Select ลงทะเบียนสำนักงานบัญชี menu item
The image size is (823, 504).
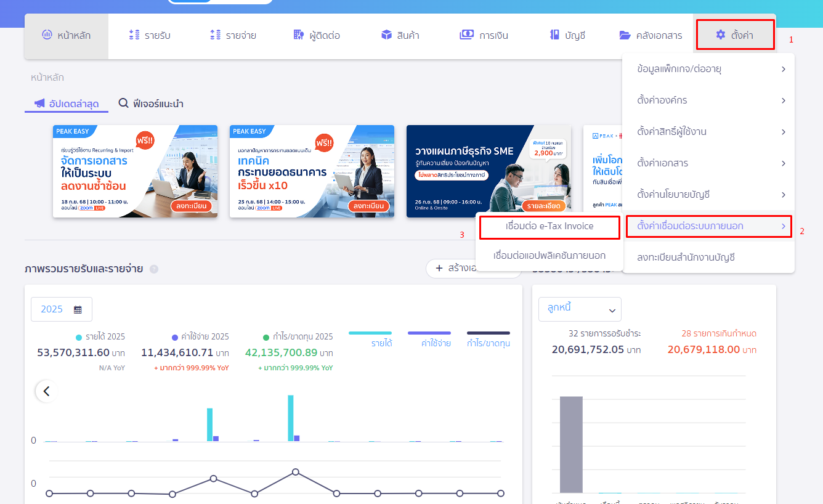[x=708, y=258]
